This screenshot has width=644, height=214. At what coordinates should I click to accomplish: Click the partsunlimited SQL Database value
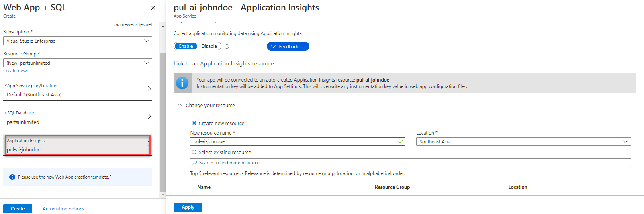(x=23, y=122)
